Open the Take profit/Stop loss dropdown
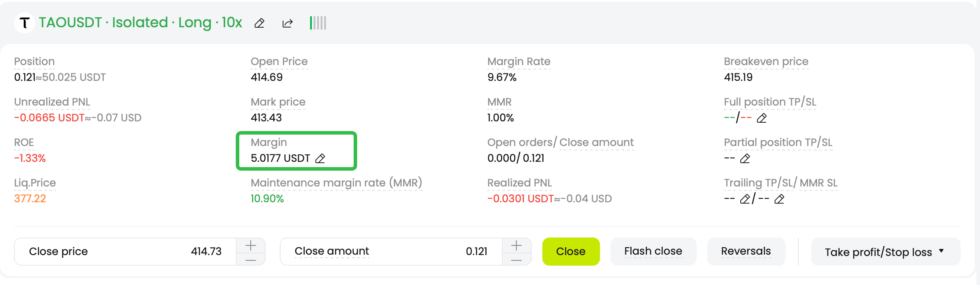980x285 pixels. (885, 252)
